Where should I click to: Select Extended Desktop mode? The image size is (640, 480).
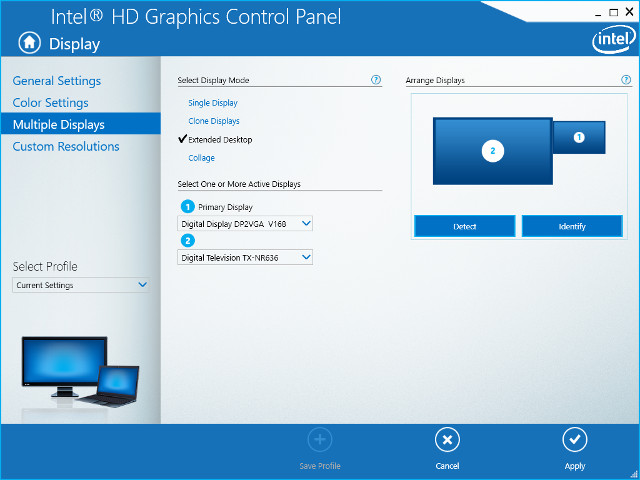click(220, 140)
